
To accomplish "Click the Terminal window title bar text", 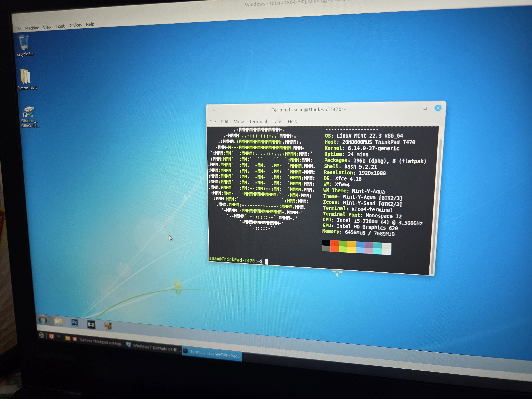I will click(309, 110).
